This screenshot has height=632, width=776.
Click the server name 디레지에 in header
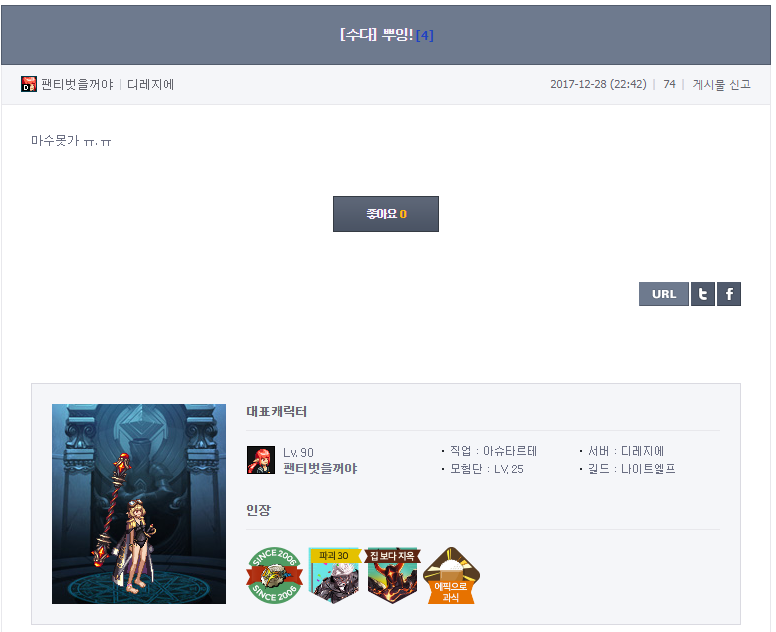[x=150, y=85]
